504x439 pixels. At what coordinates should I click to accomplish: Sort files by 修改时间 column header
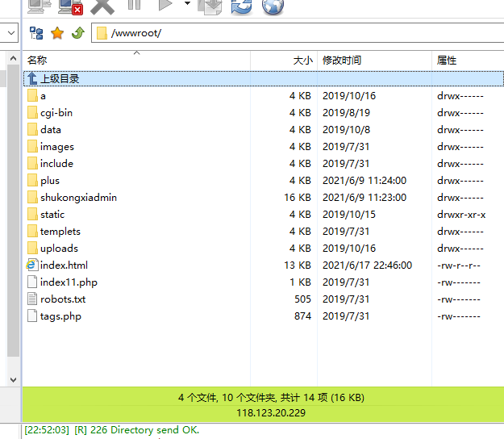coord(342,61)
